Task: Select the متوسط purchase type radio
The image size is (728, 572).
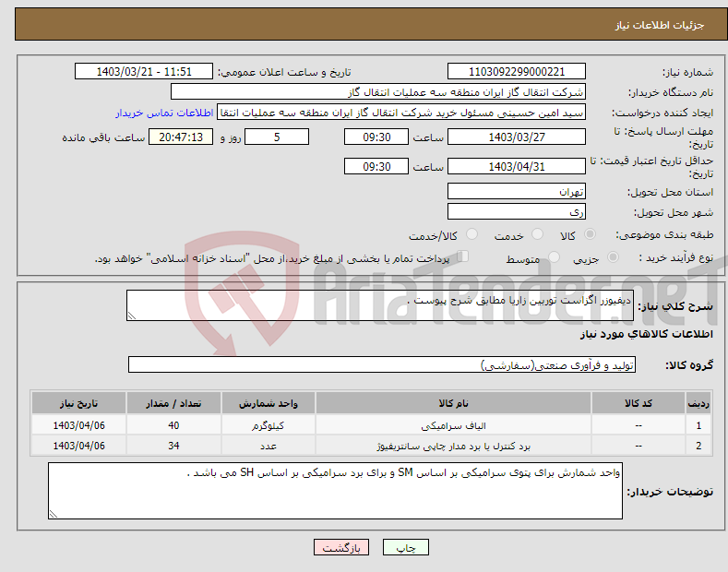Action: pyautogui.click(x=554, y=256)
